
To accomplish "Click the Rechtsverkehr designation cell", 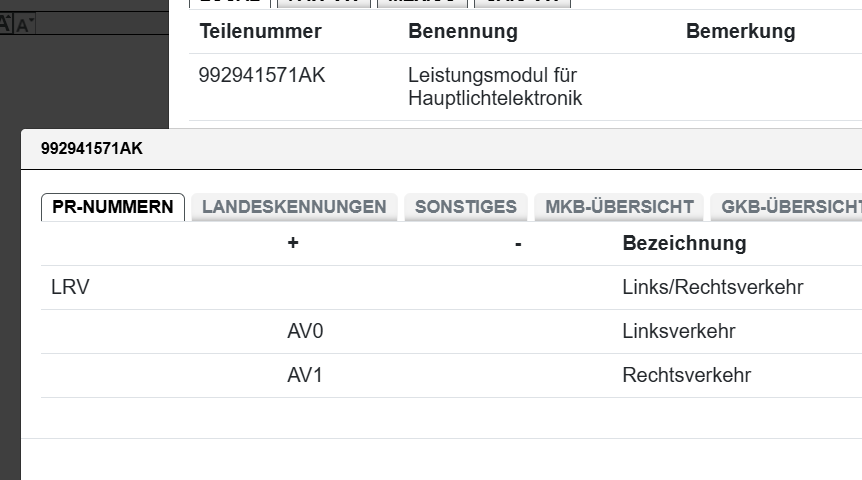I will tap(686, 376).
